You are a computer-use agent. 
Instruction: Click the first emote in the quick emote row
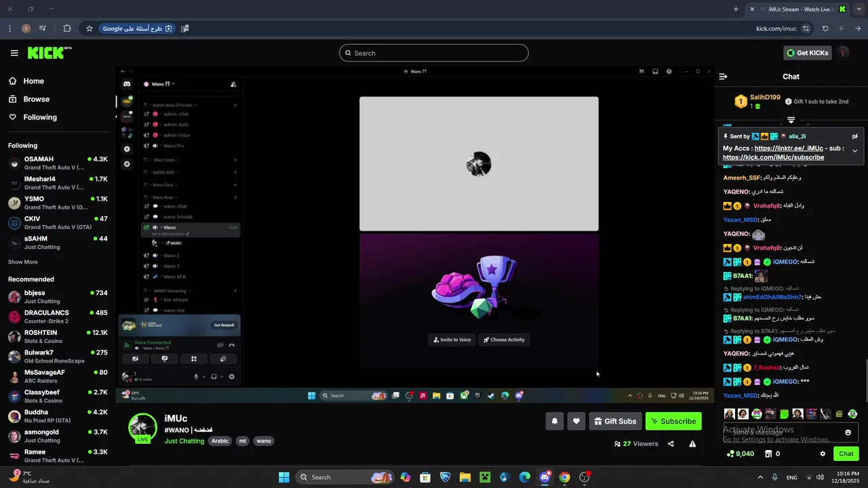point(729,413)
